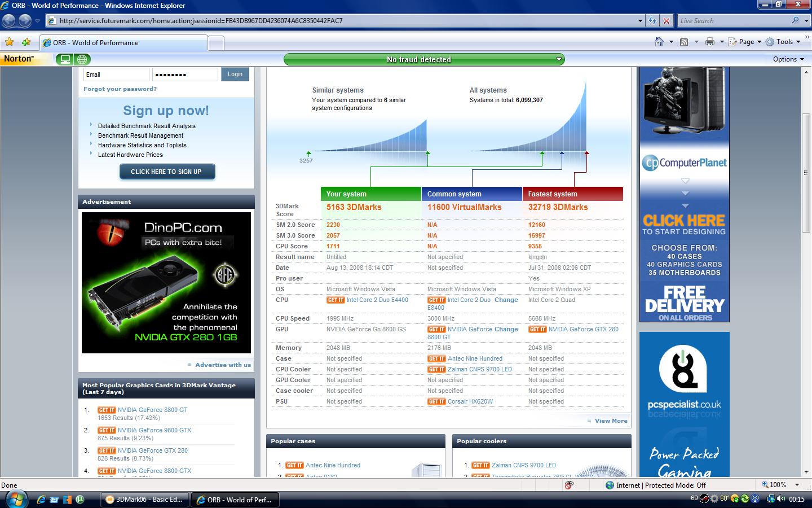Open the Norton Options dropdown

(788, 59)
